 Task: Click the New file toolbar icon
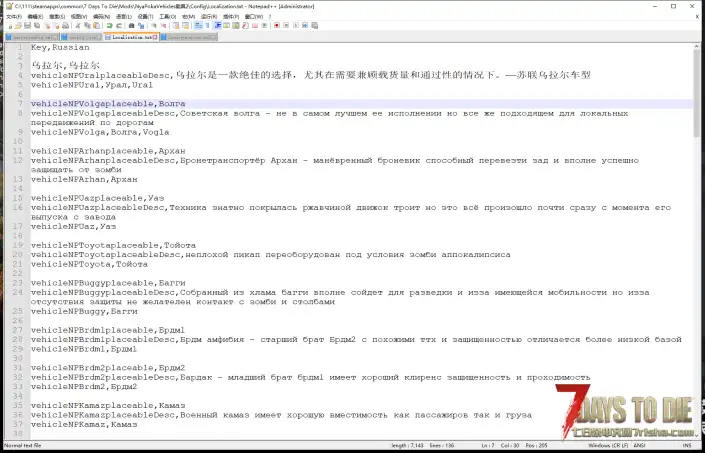point(10,26)
